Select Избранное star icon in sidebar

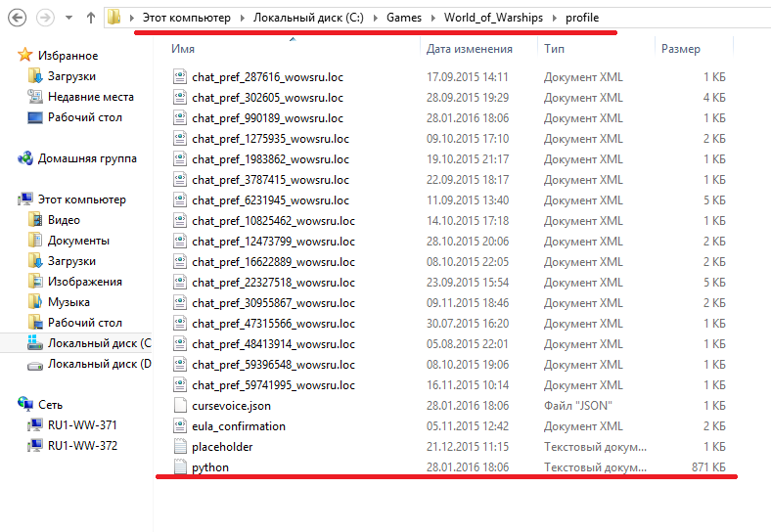[x=24, y=55]
